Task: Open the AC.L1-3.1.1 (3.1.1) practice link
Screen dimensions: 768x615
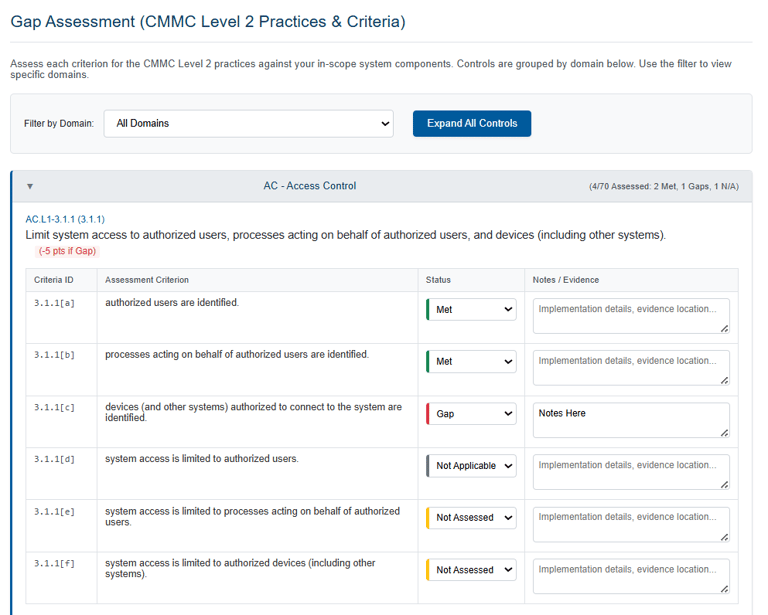Action: (x=65, y=219)
